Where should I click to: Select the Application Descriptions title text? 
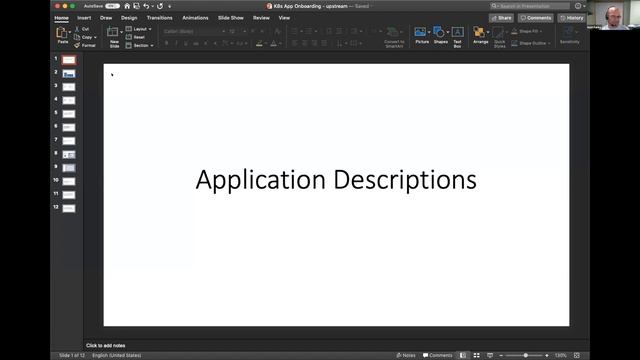pyautogui.click(x=336, y=179)
